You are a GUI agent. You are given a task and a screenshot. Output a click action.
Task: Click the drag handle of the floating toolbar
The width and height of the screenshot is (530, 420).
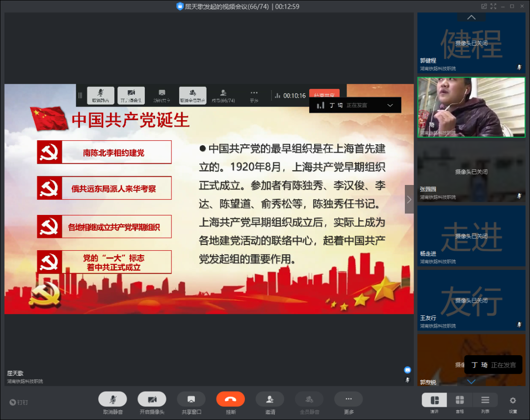[x=80, y=95]
